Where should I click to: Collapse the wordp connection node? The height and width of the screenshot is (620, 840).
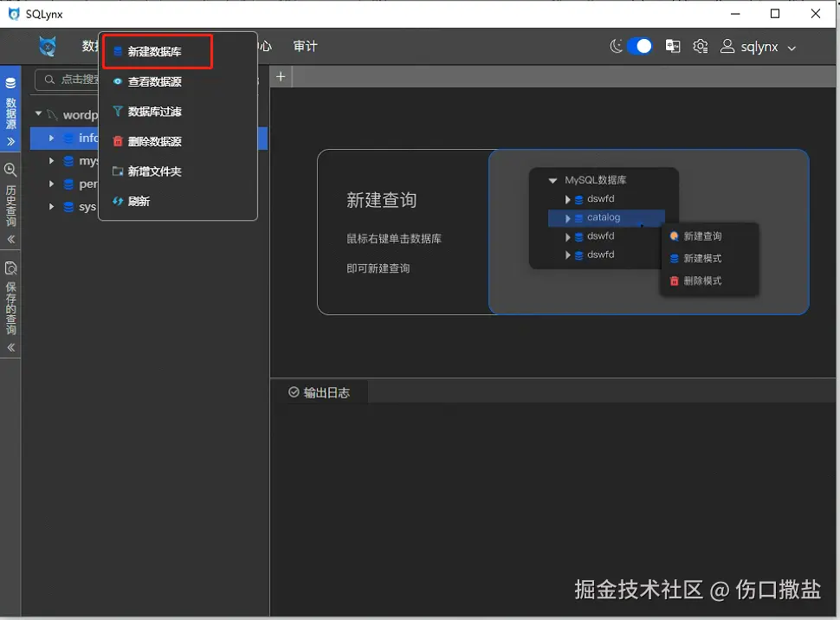pyautogui.click(x=39, y=113)
